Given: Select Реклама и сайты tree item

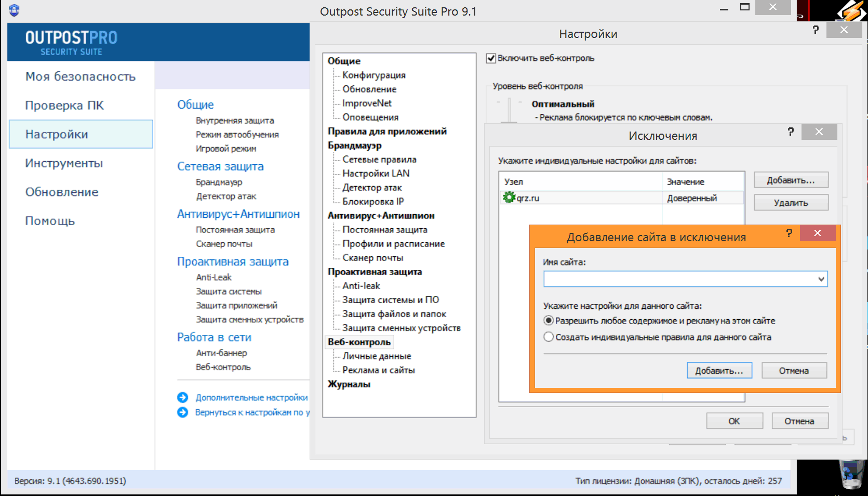Looking at the screenshot, I should pyautogui.click(x=378, y=370).
